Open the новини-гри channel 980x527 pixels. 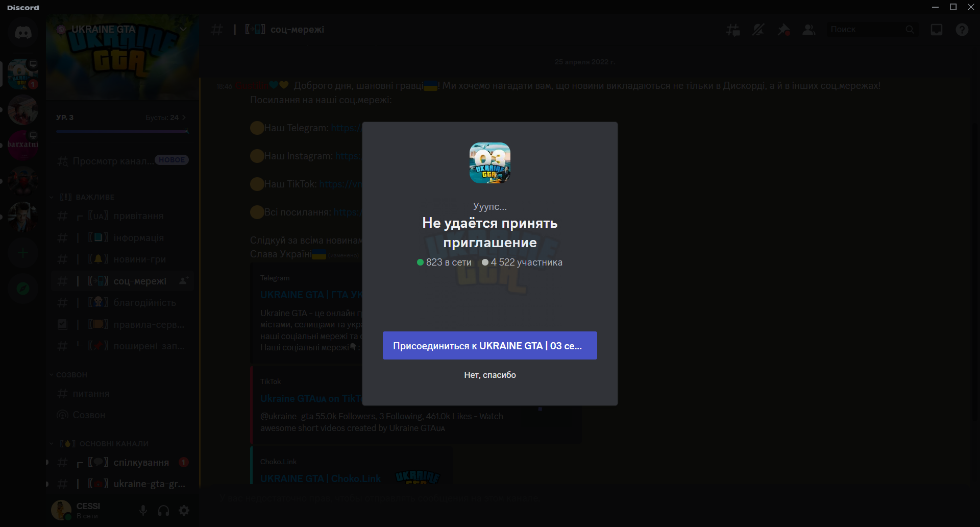[122, 259]
